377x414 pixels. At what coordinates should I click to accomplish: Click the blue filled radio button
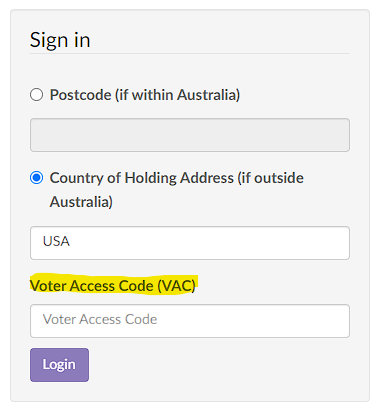(x=36, y=178)
